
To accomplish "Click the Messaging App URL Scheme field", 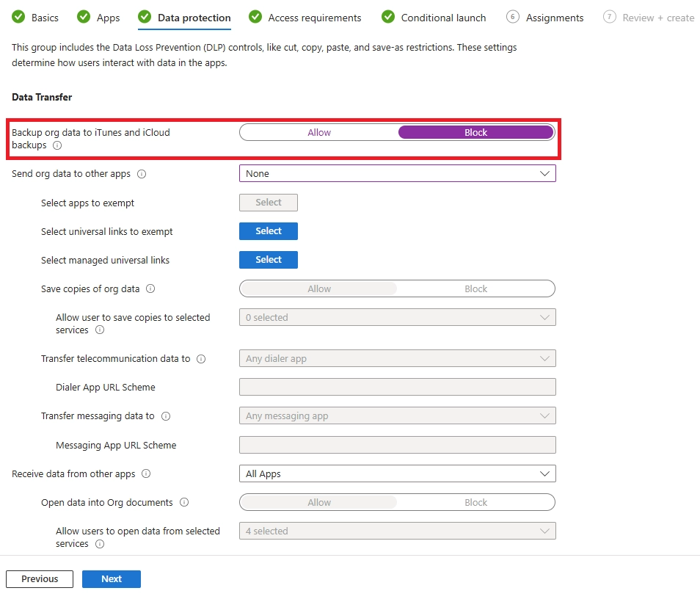I will [397, 445].
